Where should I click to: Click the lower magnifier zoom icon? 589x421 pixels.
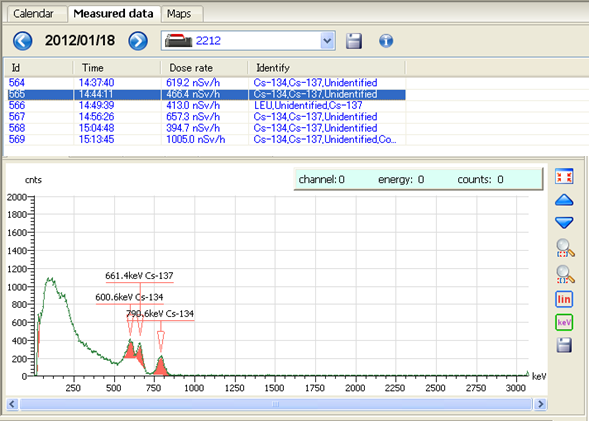(x=565, y=274)
